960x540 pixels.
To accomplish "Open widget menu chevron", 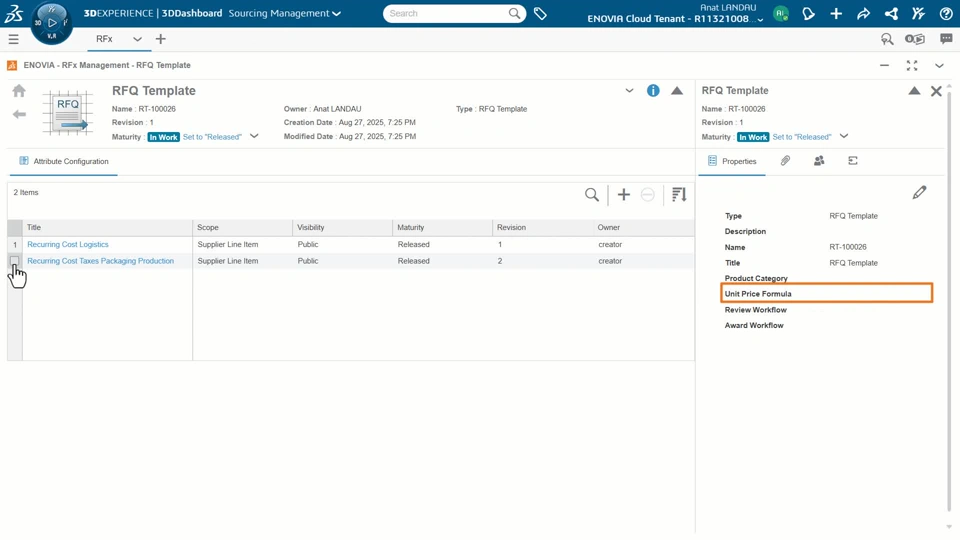I will [939, 66].
